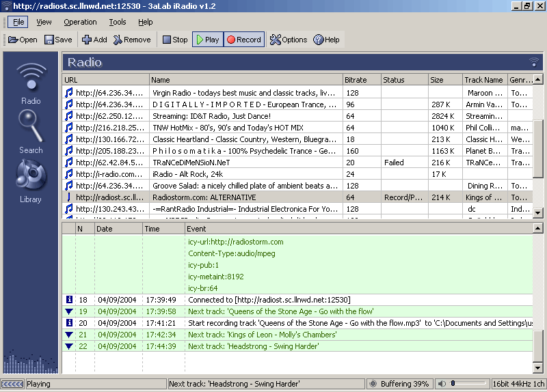The height and width of the screenshot is (392, 547).
Task: Open the Library sidebar panel
Action: (x=31, y=181)
